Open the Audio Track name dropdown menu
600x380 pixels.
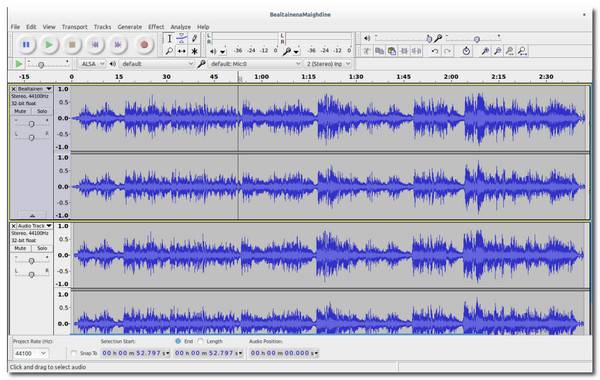coord(35,226)
